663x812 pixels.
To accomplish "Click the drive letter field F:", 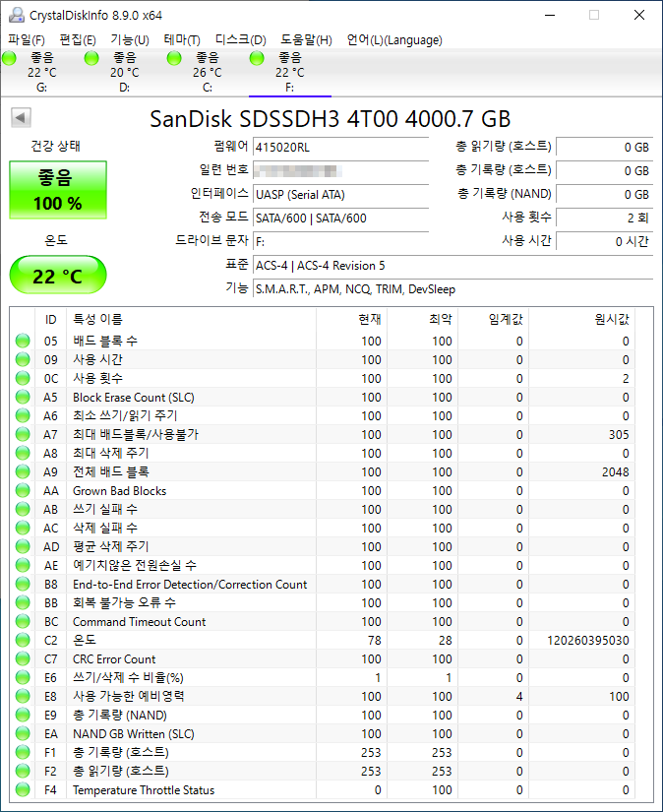I will coord(340,242).
